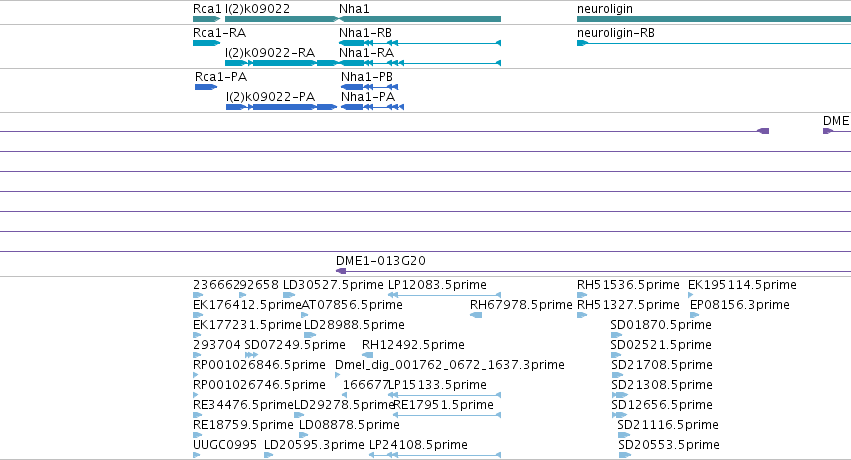
Task: Select the RE18759.5prime EST label
Action: coord(243,425)
